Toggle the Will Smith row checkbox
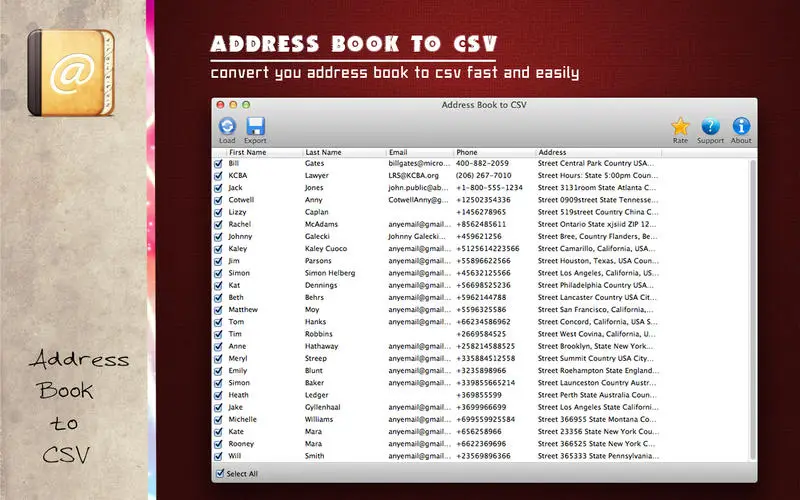Viewport: 800px width, 500px height. point(218,457)
